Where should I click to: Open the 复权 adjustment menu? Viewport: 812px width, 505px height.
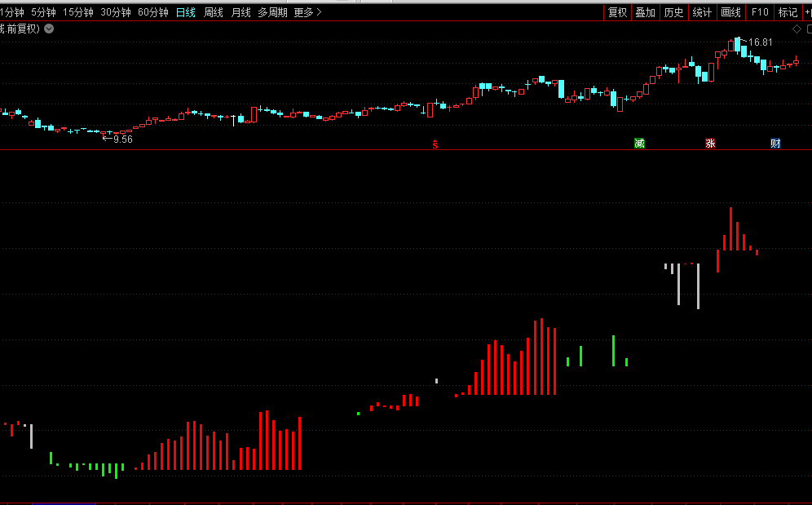[x=617, y=12]
